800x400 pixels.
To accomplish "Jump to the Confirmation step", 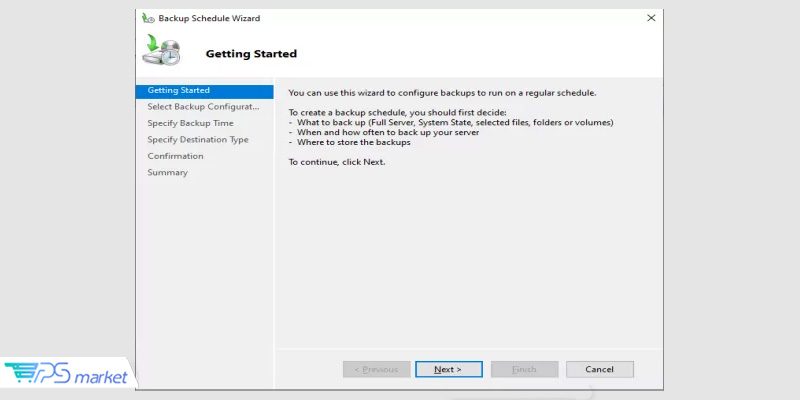I will 175,156.
